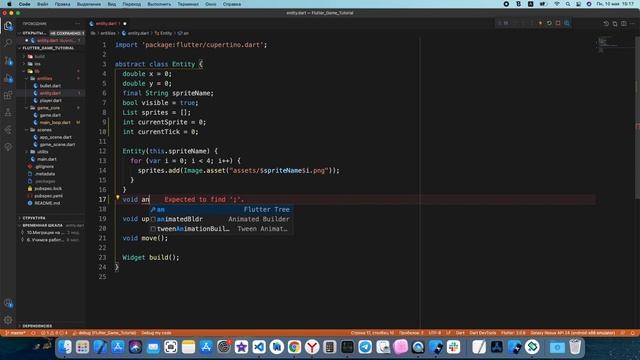This screenshot has width=640, height=360.
Task: Open the Справка menu
Action: click(x=232, y=4)
